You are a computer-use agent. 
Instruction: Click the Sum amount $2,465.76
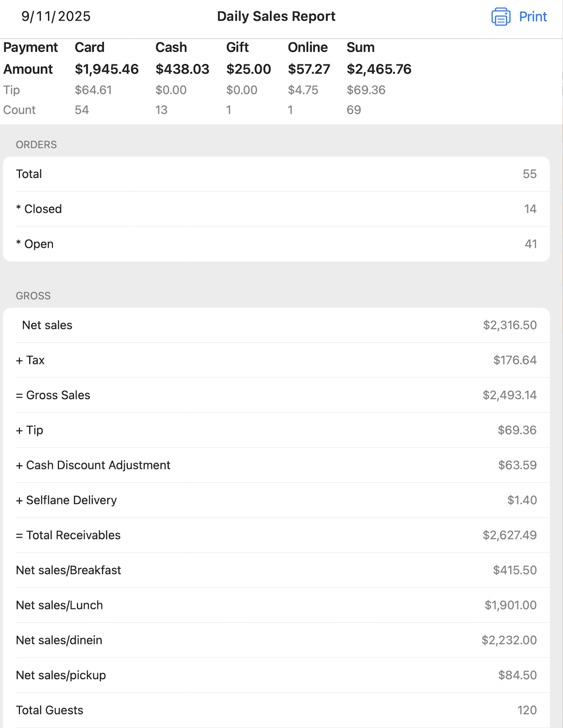point(379,69)
